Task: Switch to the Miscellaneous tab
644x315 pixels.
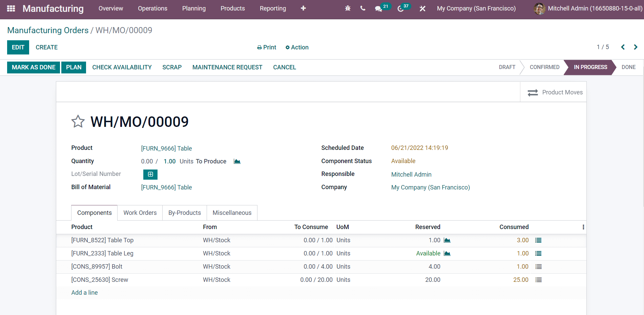Action: point(232,213)
